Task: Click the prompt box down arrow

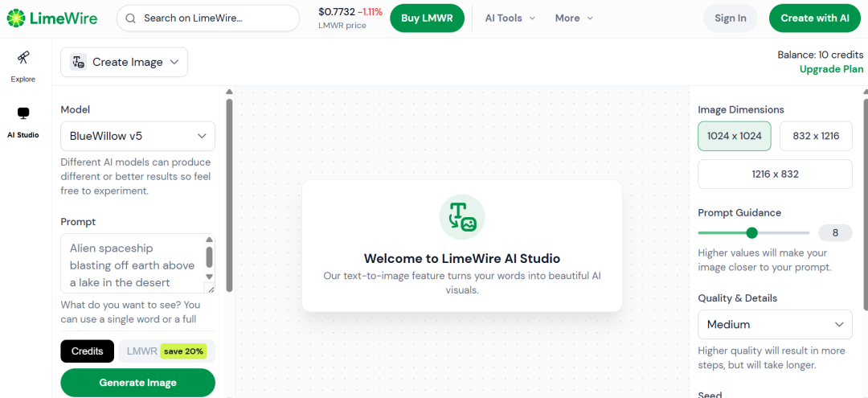Action: [x=209, y=277]
